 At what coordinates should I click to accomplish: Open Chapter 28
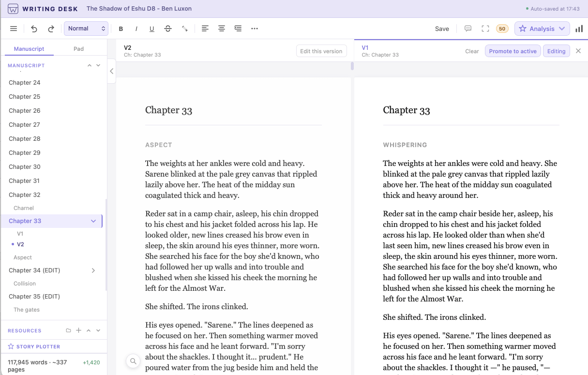click(25, 139)
